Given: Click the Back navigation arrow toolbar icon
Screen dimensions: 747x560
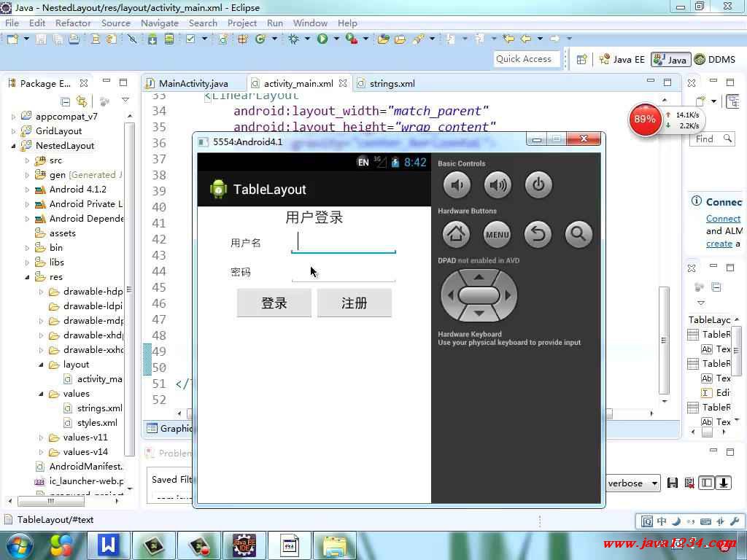Looking at the screenshot, I should point(526,39).
